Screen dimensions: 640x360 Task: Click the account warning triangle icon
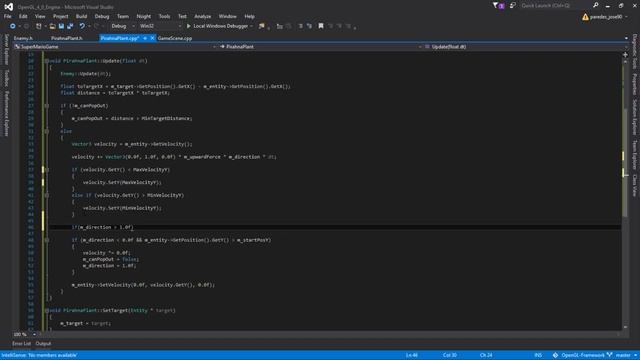point(585,17)
